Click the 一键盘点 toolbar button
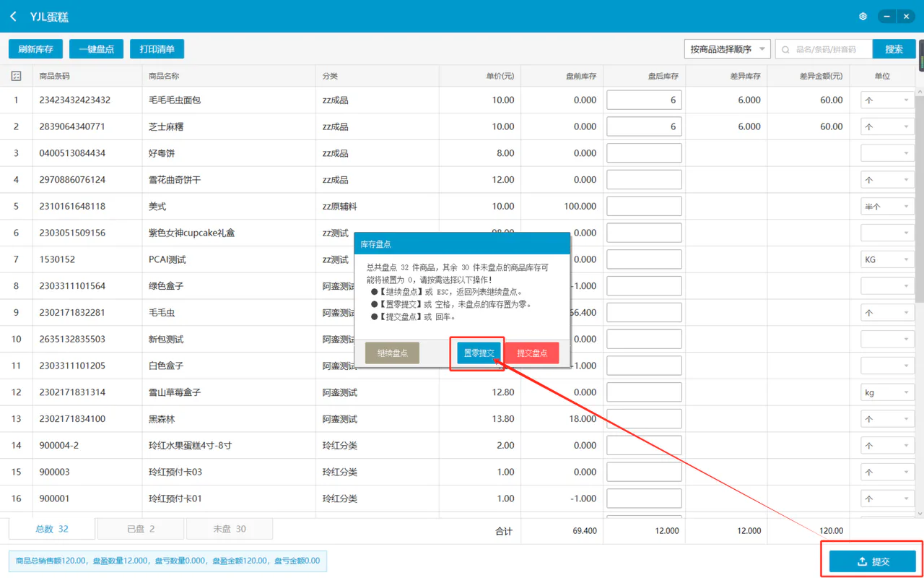This screenshot has width=924, height=578. (x=97, y=49)
